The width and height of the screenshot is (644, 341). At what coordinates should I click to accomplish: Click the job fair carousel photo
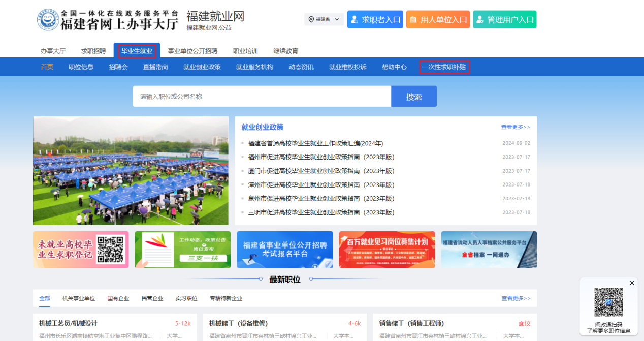tap(131, 171)
